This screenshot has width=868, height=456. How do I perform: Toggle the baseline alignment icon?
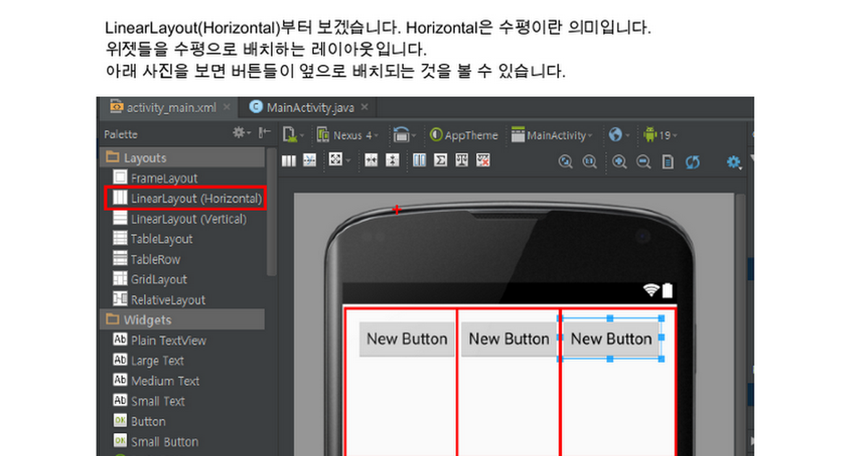310,161
